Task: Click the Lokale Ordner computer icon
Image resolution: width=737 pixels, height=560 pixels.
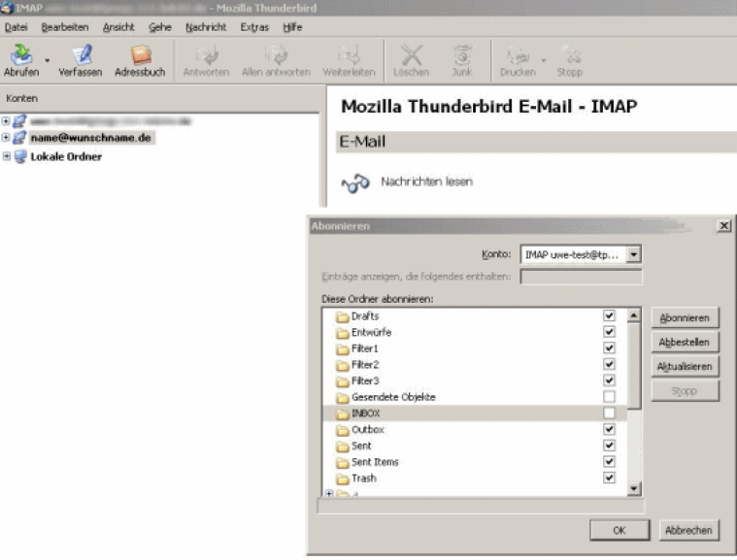Action: point(20,156)
